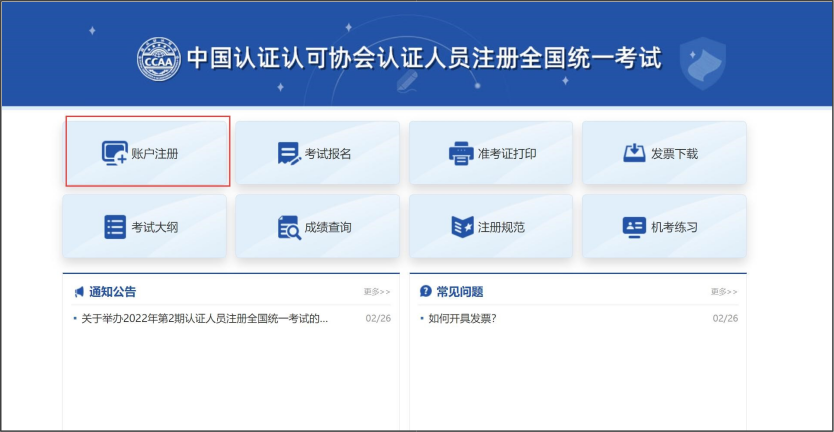Image resolution: width=834 pixels, height=432 pixels.
Task: Click the 通知公告 heading text
Action: 112,292
